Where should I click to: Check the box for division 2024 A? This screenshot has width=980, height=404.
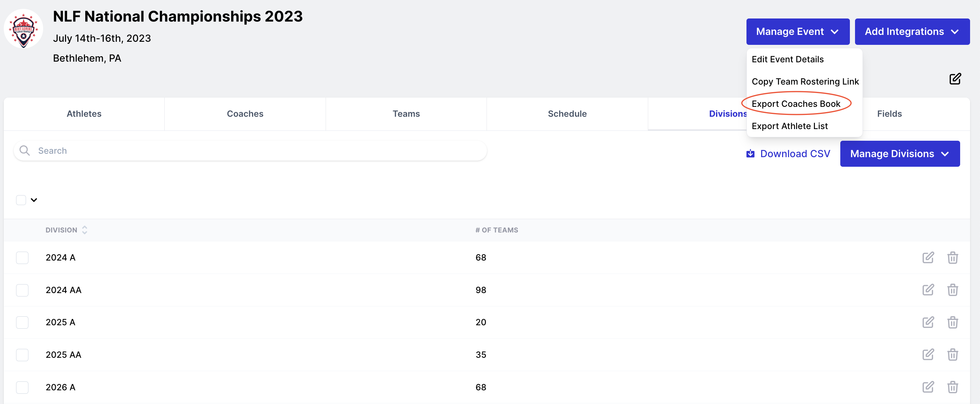pyautogui.click(x=22, y=257)
